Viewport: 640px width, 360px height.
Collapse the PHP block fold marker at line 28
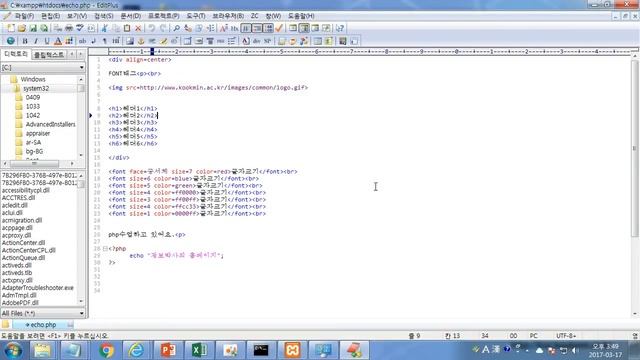coord(105,248)
